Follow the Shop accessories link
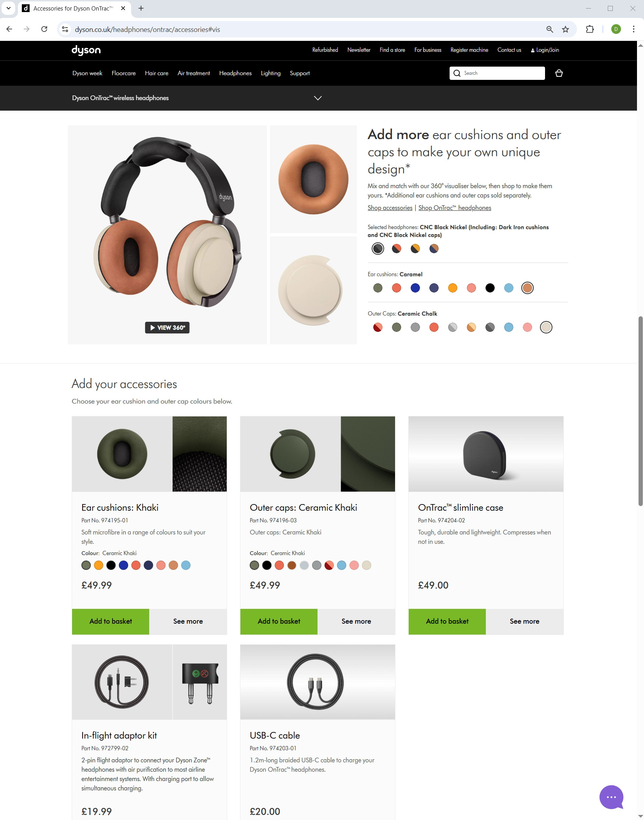The width and height of the screenshot is (644, 820). [390, 208]
